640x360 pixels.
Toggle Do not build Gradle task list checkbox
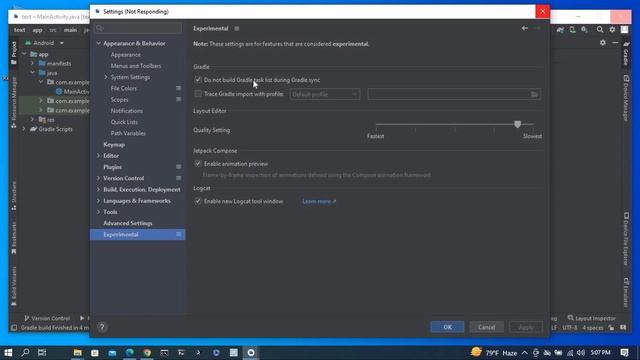click(x=198, y=80)
